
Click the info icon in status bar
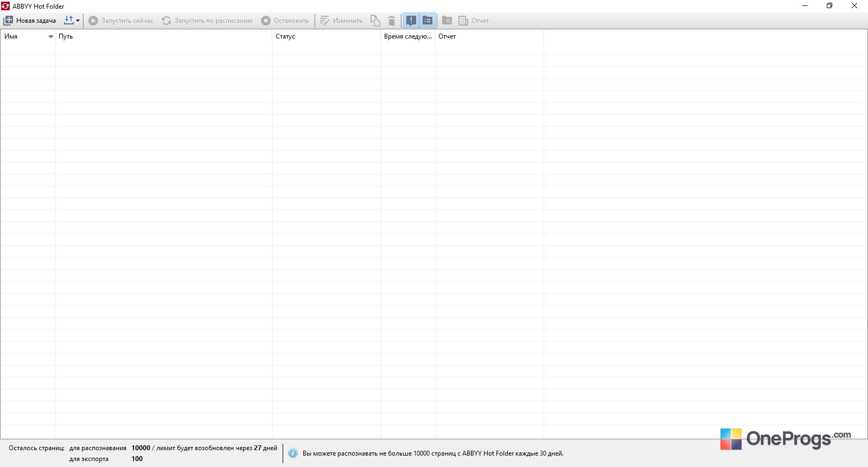tap(293, 453)
